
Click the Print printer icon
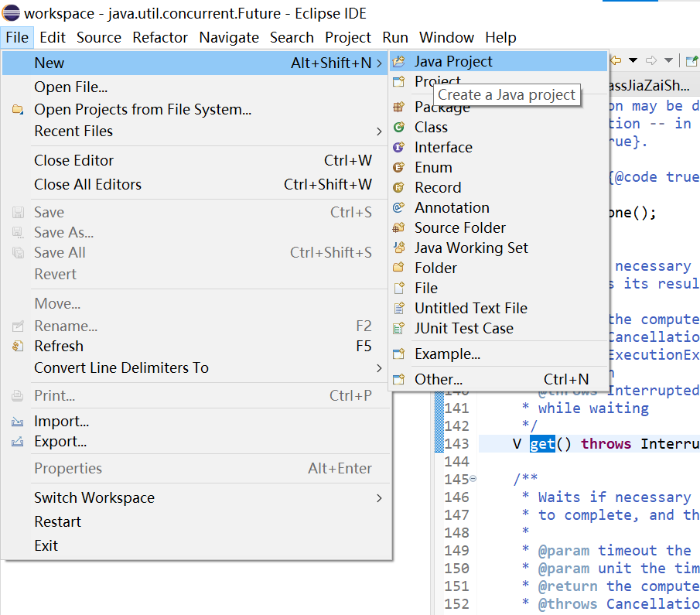coord(18,396)
